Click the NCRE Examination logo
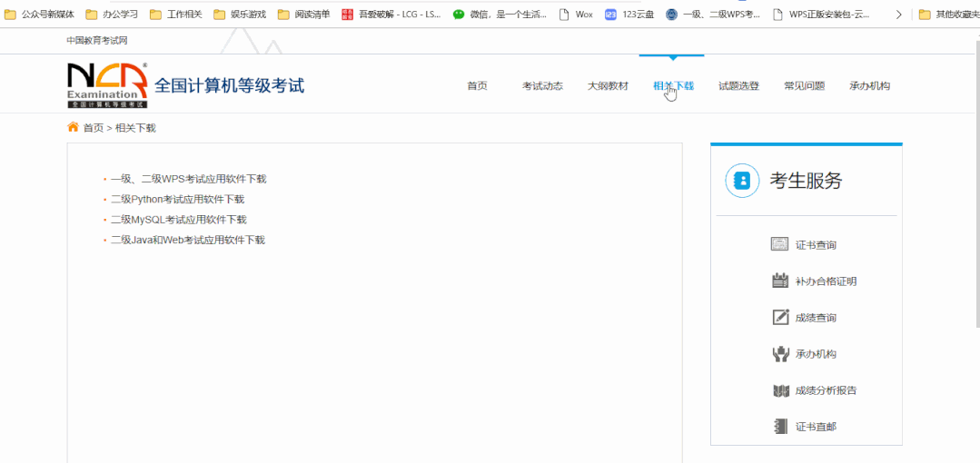This screenshot has width=980, height=463. click(107, 85)
